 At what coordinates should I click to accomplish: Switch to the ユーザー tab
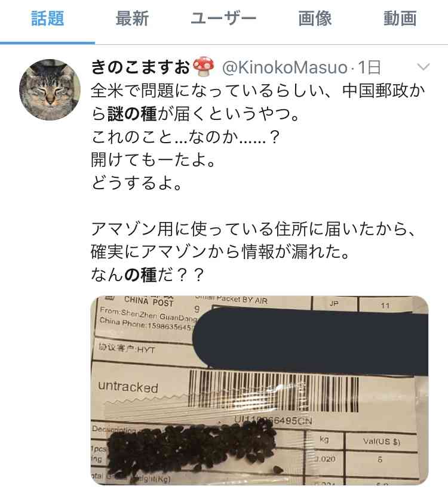coord(223,18)
